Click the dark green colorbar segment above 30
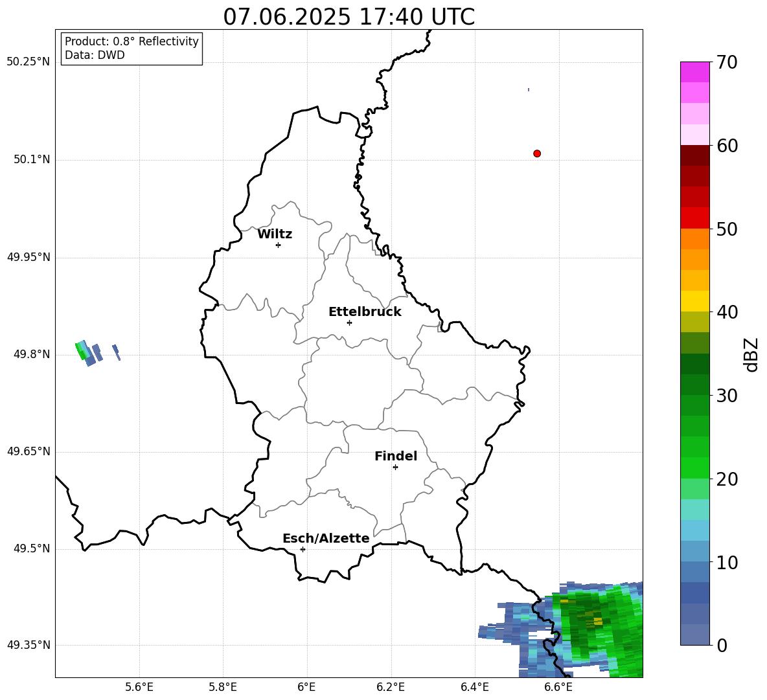The image size is (767, 700). [695, 385]
